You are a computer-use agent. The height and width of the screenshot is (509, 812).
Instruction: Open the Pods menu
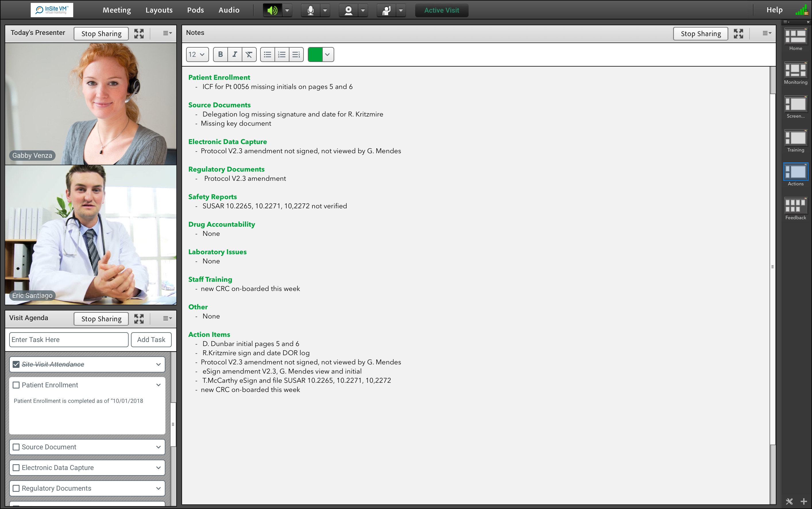click(x=195, y=10)
